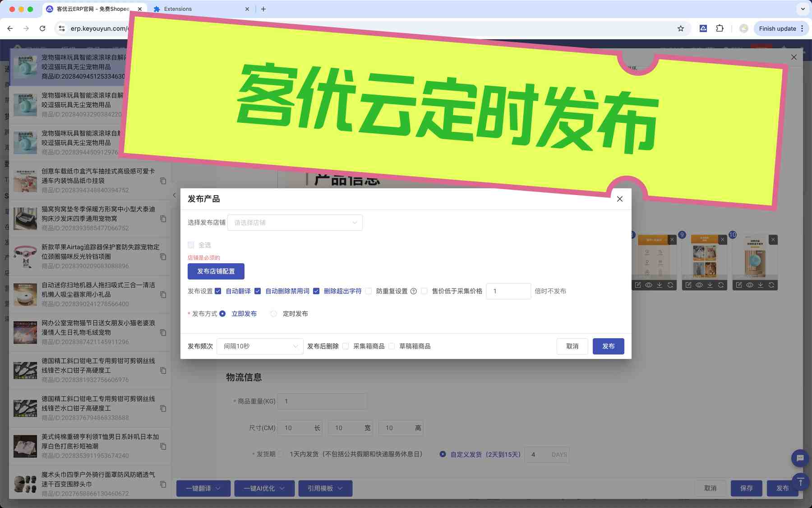Expand the 间隔10秒 frequency dropdown
The height and width of the screenshot is (508, 812).
click(260, 346)
